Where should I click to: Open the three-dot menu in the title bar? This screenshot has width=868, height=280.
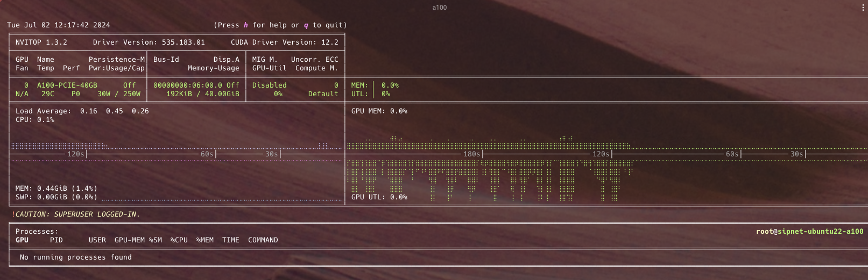pos(863,8)
